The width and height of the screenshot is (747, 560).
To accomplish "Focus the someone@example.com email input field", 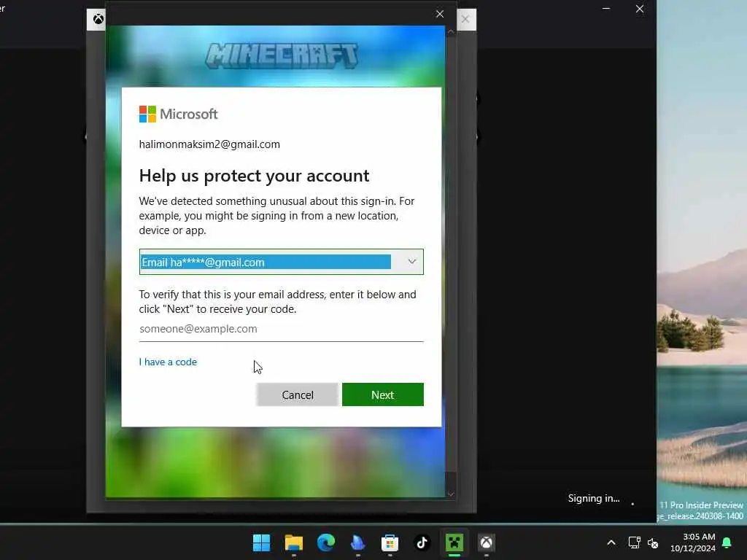I will (x=281, y=329).
